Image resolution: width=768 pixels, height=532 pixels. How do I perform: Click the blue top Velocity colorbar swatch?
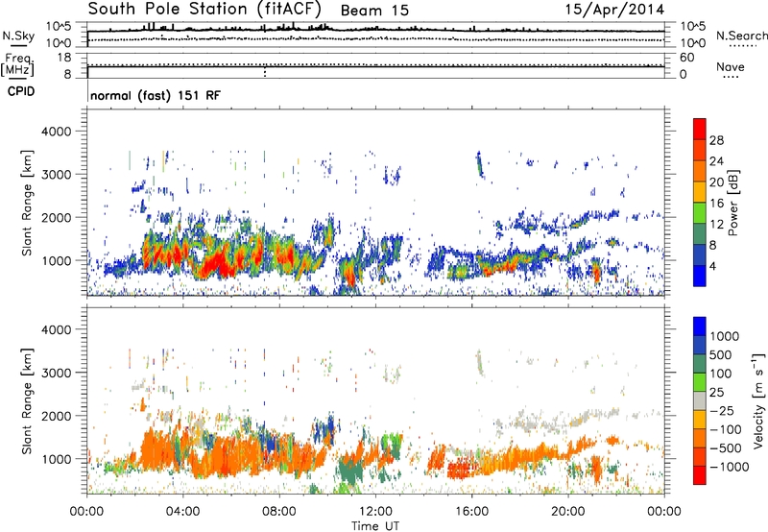click(700, 326)
